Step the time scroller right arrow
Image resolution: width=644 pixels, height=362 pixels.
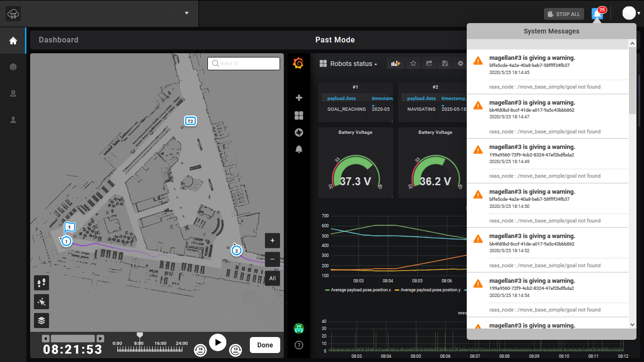coord(100,338)
